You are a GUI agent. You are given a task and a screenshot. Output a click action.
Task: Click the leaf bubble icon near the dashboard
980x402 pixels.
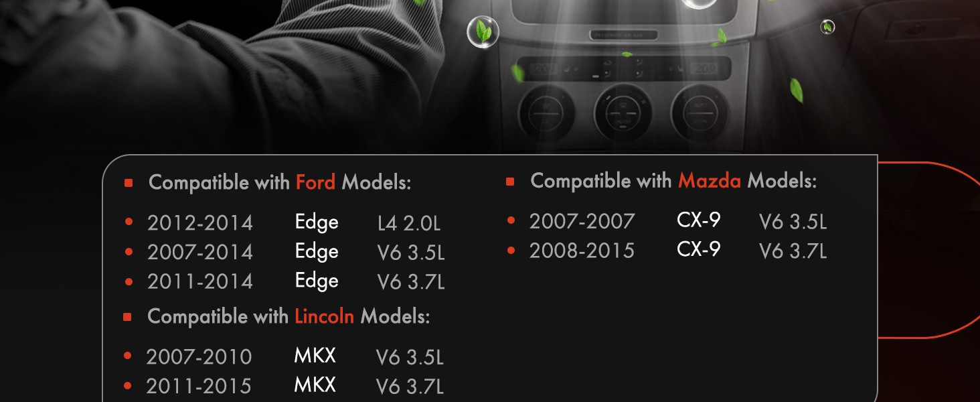click(x=482, y=32)
